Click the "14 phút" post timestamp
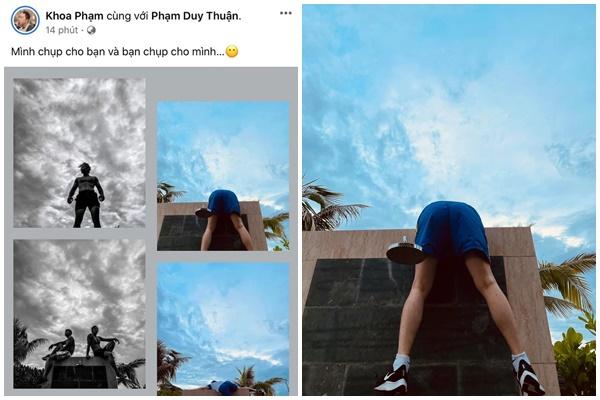 pyautogui.click(x=63, y=30)
